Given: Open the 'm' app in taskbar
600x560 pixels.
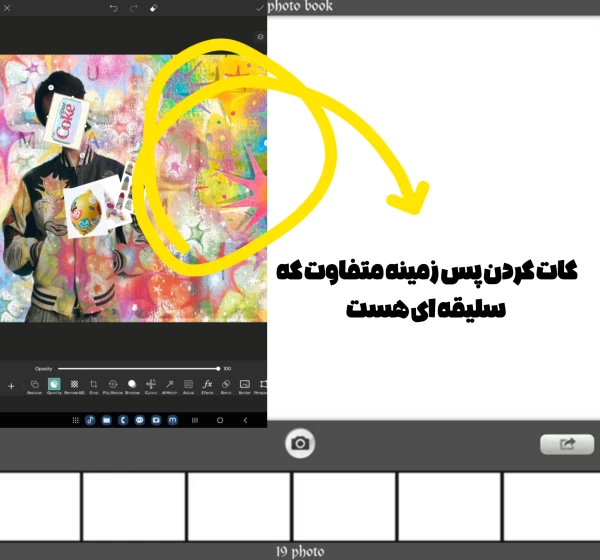Looking at the screenshot, I should [173, 420].
